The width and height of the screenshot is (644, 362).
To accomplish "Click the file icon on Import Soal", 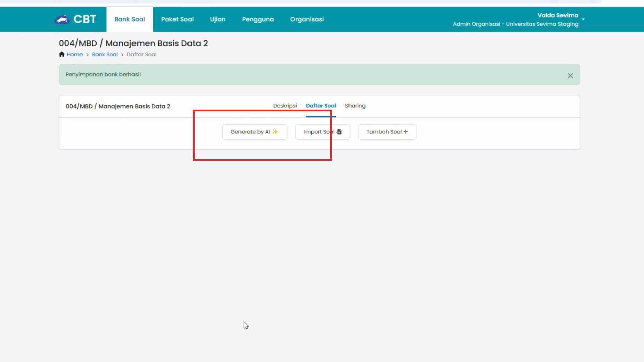I will (x=339, y=132).
